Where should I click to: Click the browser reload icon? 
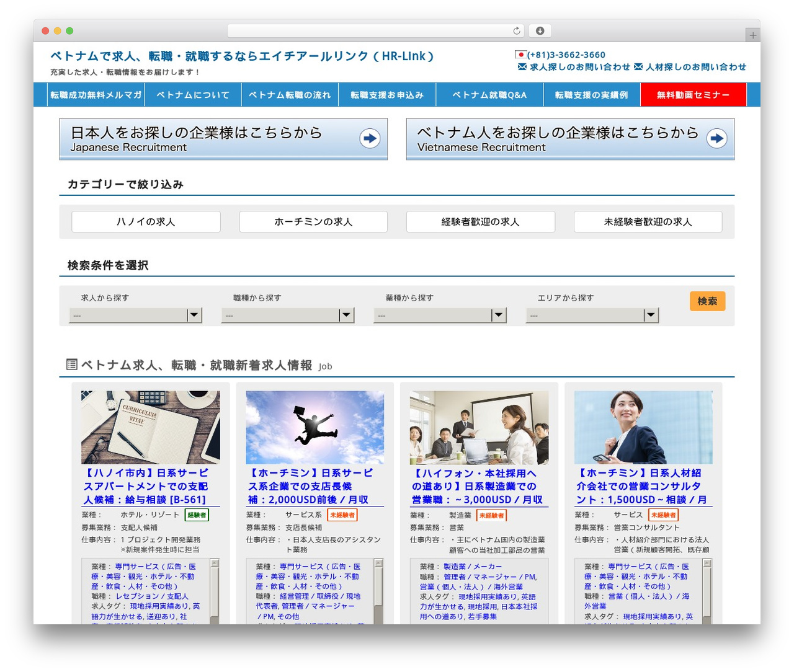[517, 30]
